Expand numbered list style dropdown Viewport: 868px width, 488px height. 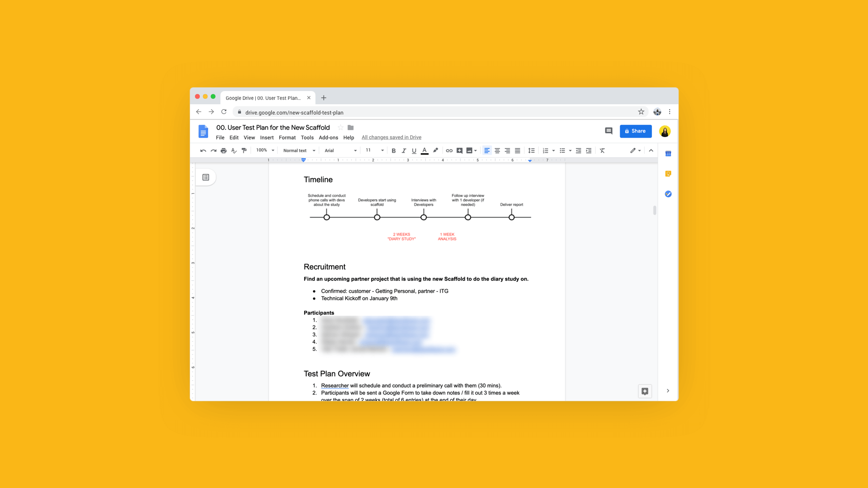(x=554, y=151)
